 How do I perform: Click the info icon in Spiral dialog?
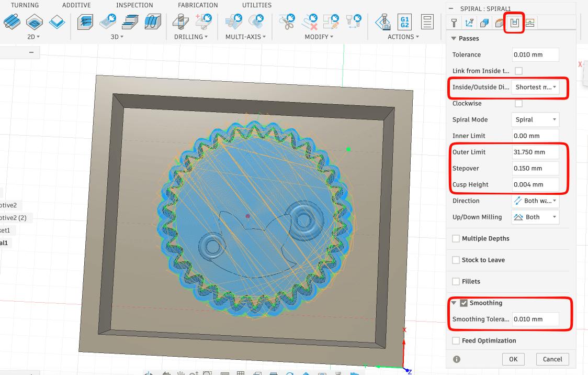(456, 359)
